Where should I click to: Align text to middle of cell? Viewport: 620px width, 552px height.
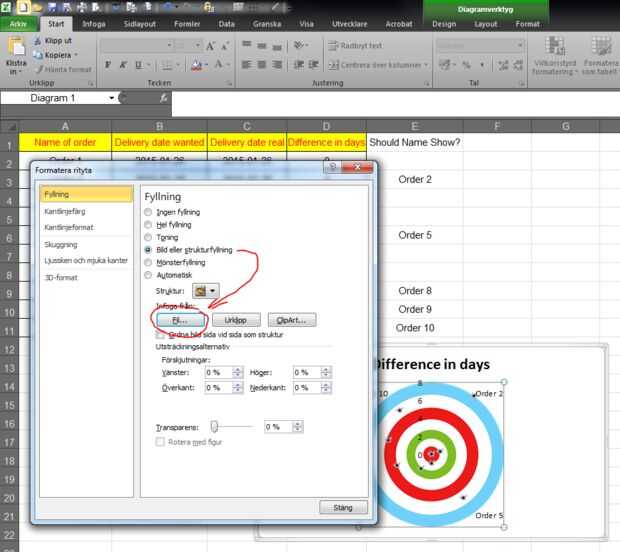tap(262, 46)
